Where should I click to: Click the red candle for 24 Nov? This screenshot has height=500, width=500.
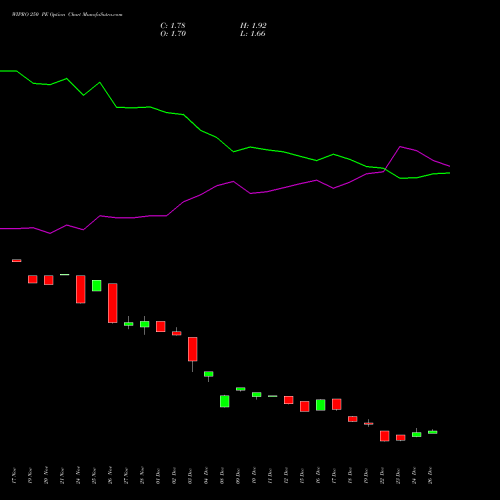[81, 289]
